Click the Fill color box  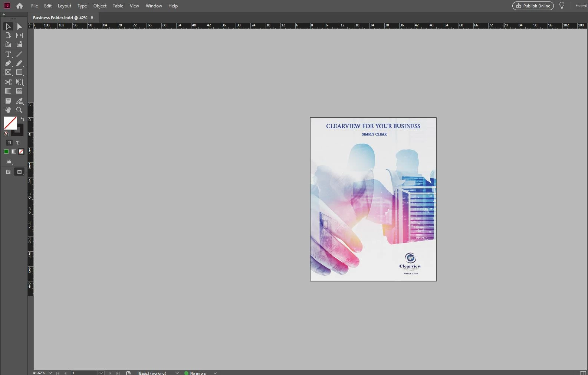click(10, 123)
